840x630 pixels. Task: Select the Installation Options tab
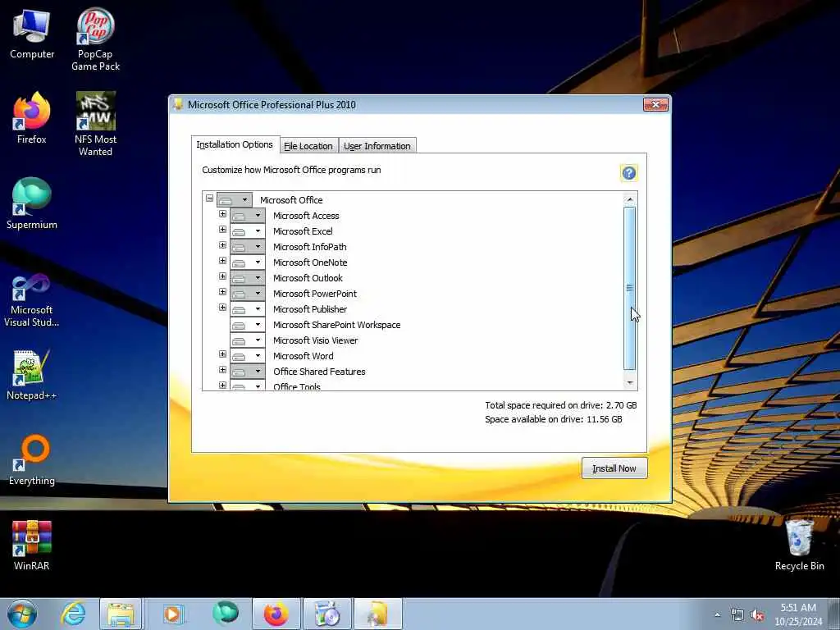pos(235,144)
